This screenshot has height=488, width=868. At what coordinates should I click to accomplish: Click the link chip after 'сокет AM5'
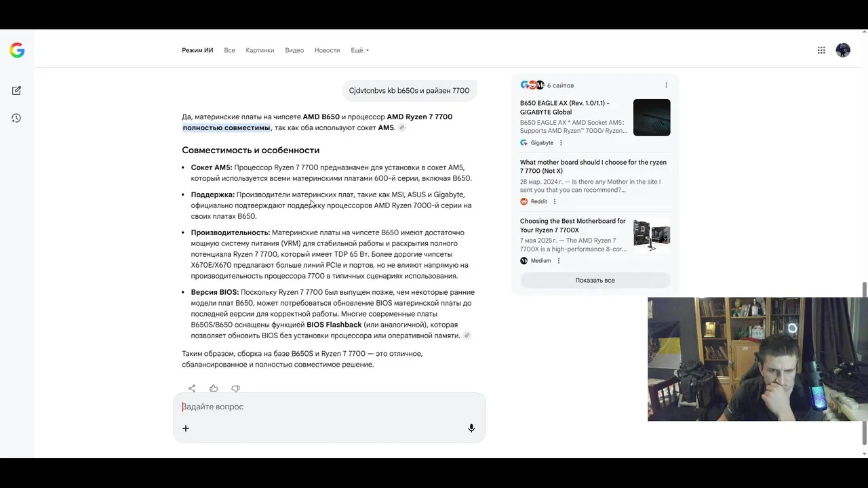coord(402,127)
